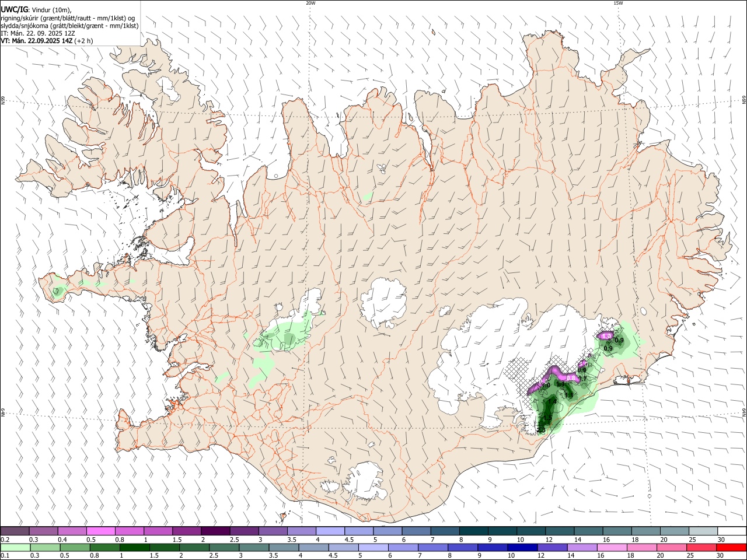Click the '1.5' precipitation value on the map
This screenshot has height=560, width=747.
coord(547,418)
